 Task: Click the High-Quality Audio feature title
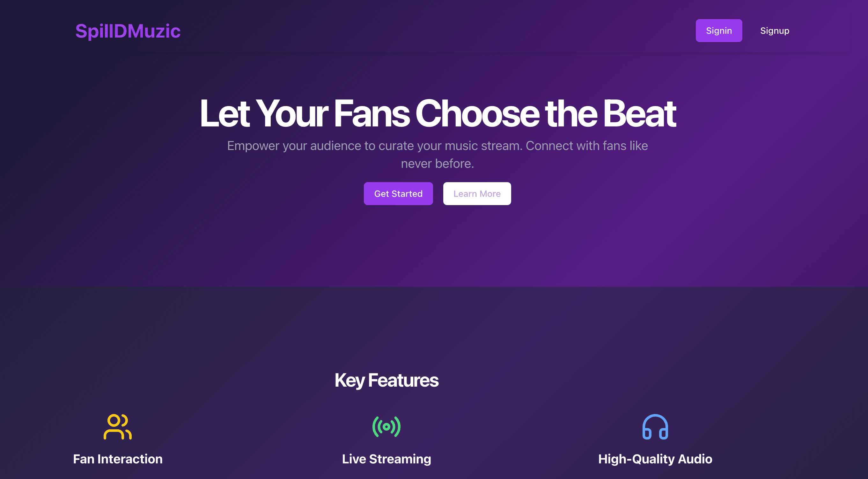(655, 459)
